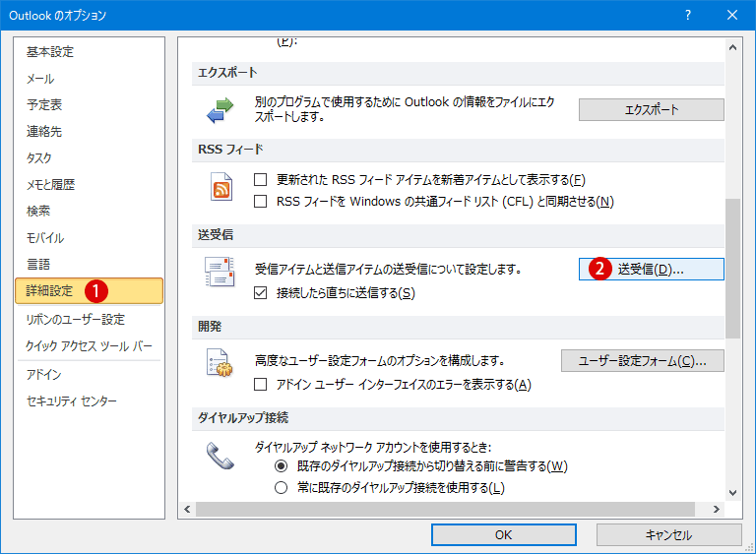Enable showing updated RSS items as new
This screenshot has height=554, width=756.
(260, 180)
